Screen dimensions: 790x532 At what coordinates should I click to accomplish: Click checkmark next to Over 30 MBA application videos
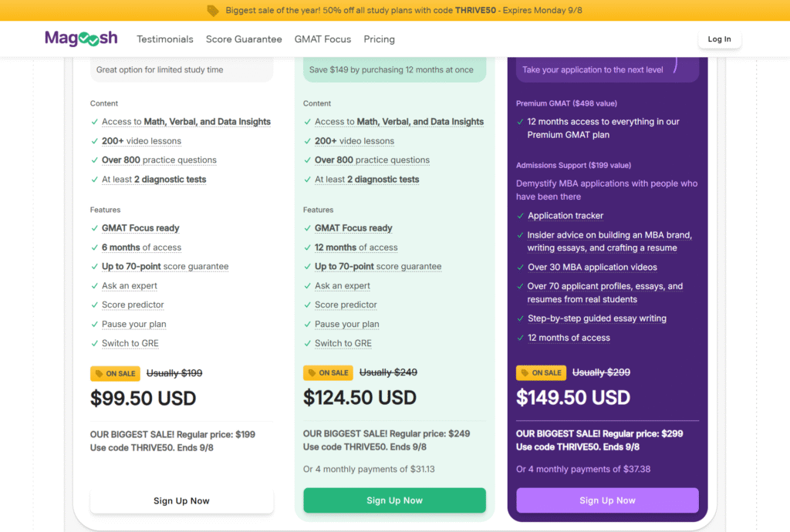pos(520,268)
